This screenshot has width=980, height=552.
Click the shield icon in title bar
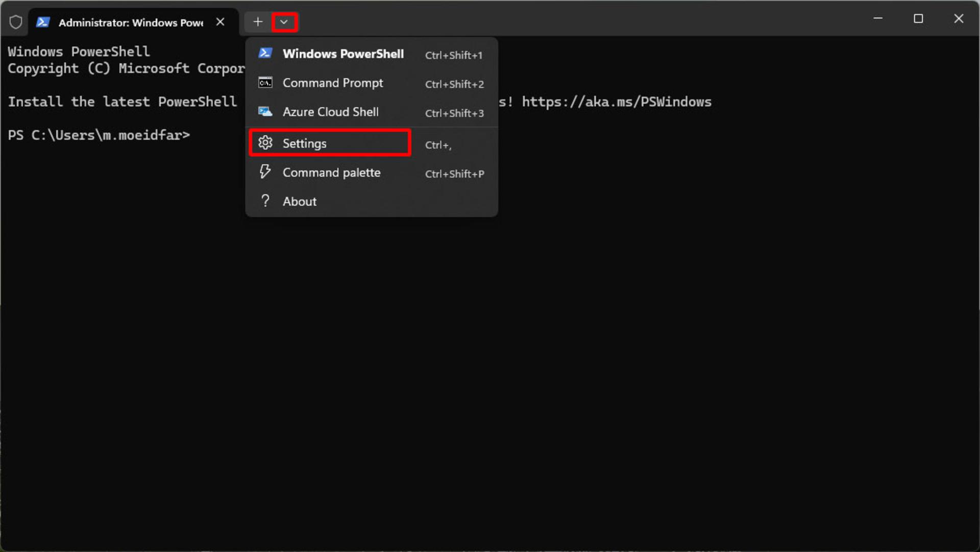[16, 22]
